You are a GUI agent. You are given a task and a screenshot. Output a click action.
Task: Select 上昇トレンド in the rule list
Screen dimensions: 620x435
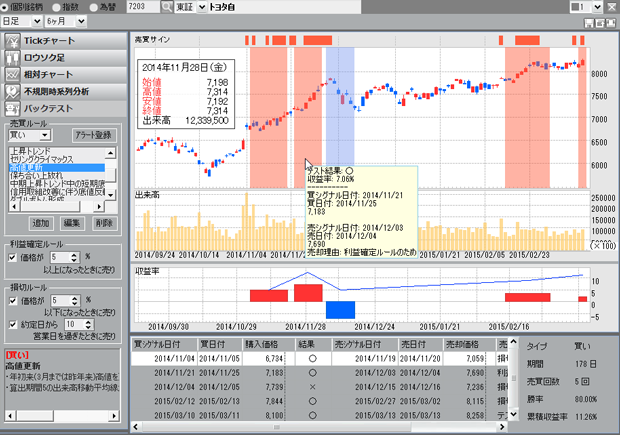coord(30,151)
